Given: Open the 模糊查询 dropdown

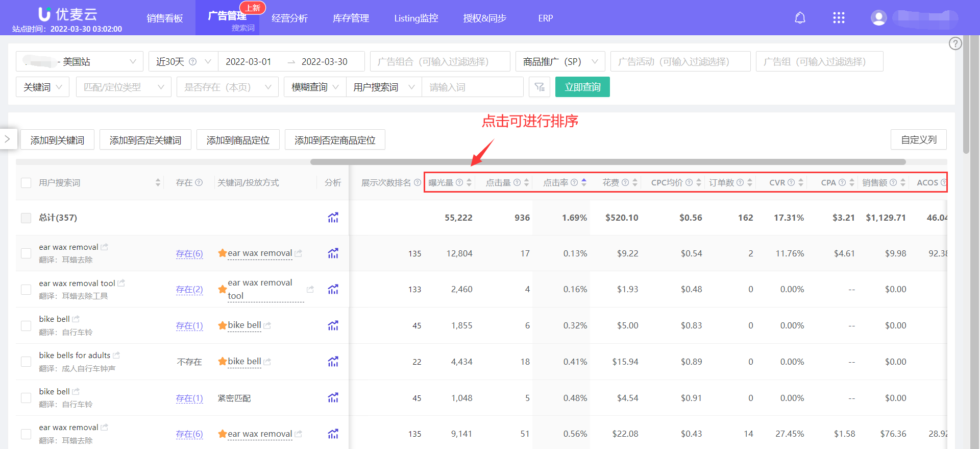Looking at the screenshot, I should pyautogui.click(x=315, y=87).
